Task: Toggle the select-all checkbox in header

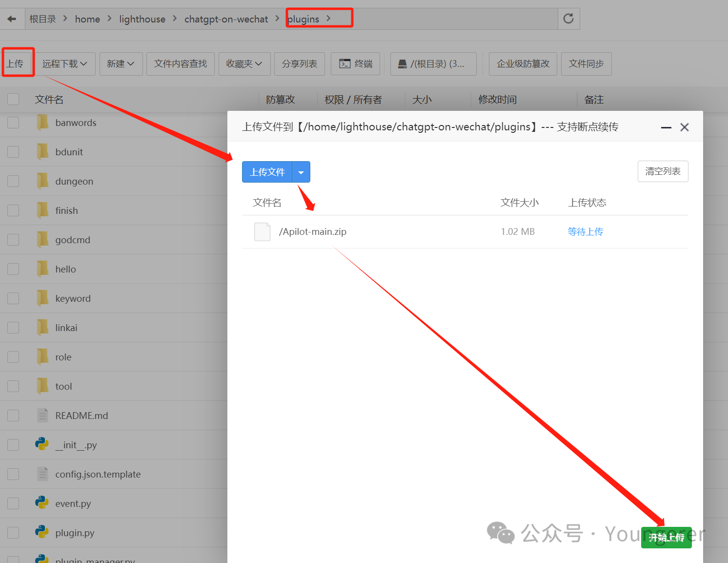Action: 13,99
